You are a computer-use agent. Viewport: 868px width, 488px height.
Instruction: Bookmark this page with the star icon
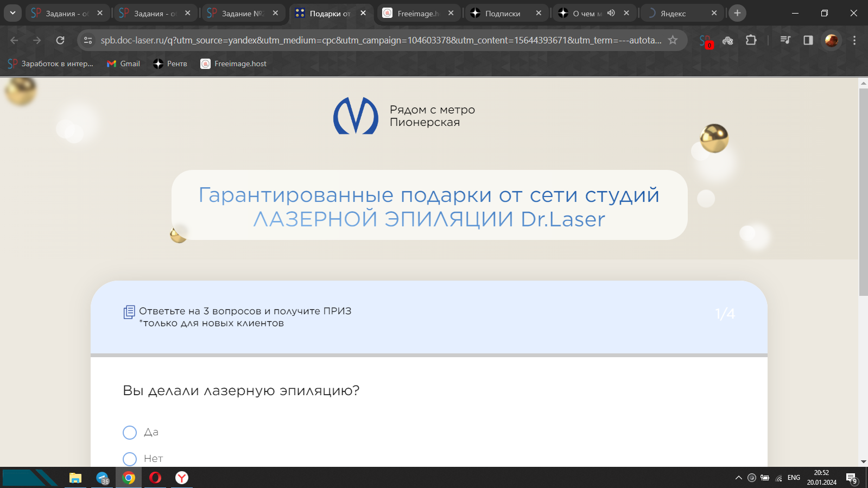coord(673,40)
